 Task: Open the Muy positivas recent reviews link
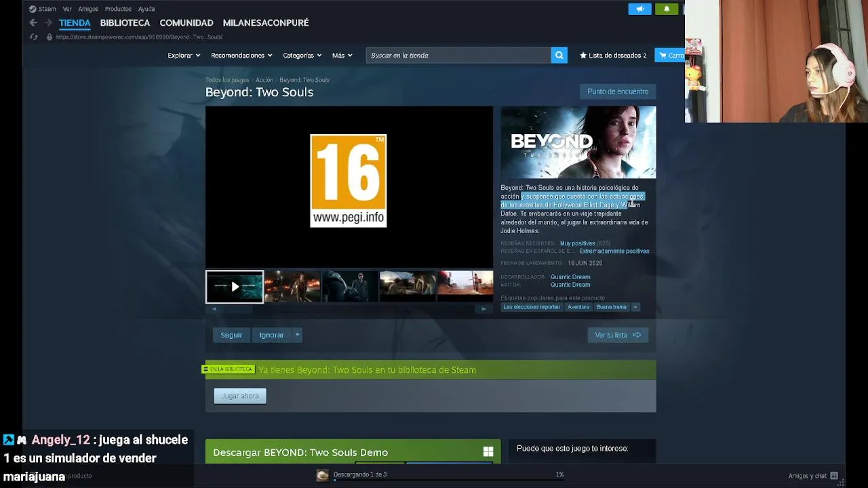pos(577,243)
